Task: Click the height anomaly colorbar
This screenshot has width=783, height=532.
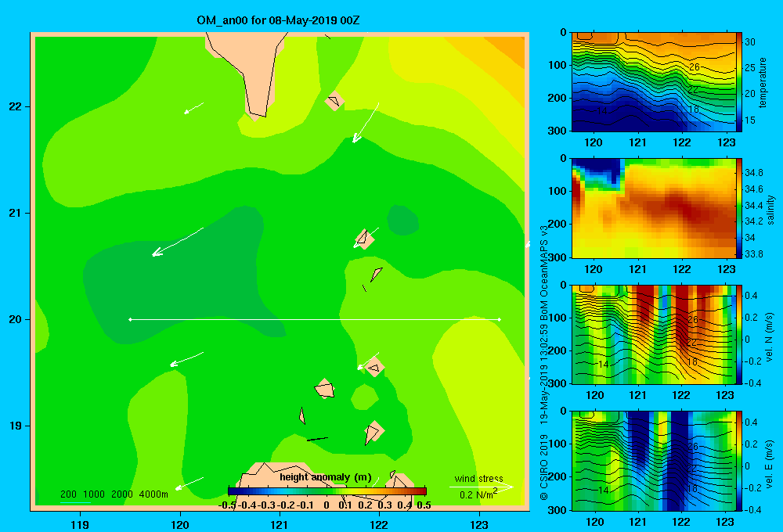Action: (x=327, y=491)
